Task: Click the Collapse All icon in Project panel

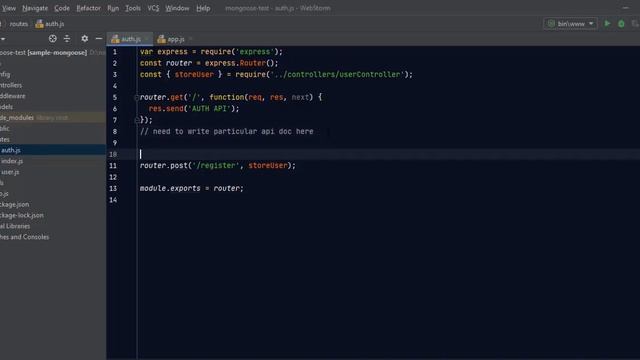Action: (x=67, y=39)
